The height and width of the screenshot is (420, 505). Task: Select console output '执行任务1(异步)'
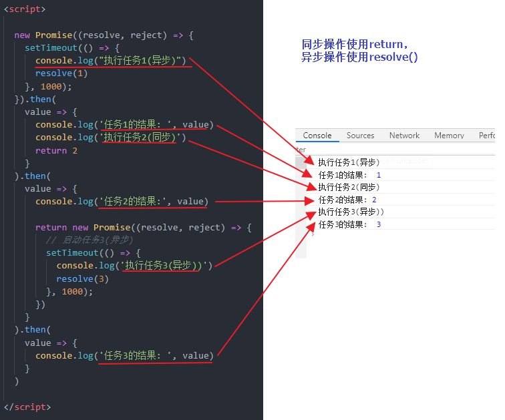(x=349, y=162)
